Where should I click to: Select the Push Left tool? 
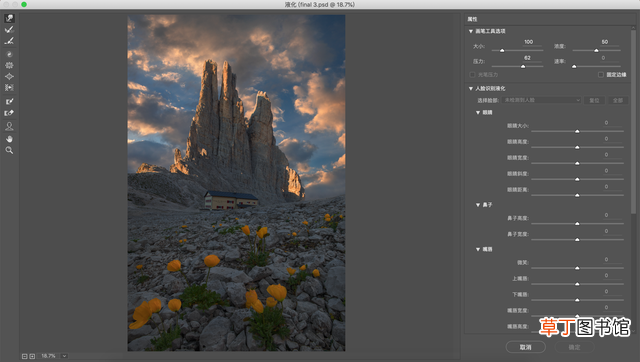pyautogui.click(x=9, y=87)
